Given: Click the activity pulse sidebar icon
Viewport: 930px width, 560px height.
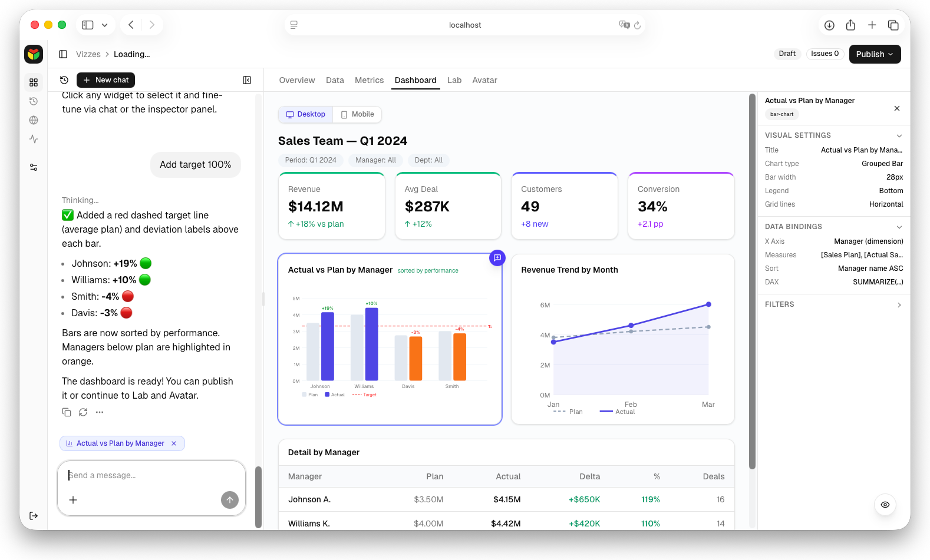Looking at the screenshot, I should point(34,139).
